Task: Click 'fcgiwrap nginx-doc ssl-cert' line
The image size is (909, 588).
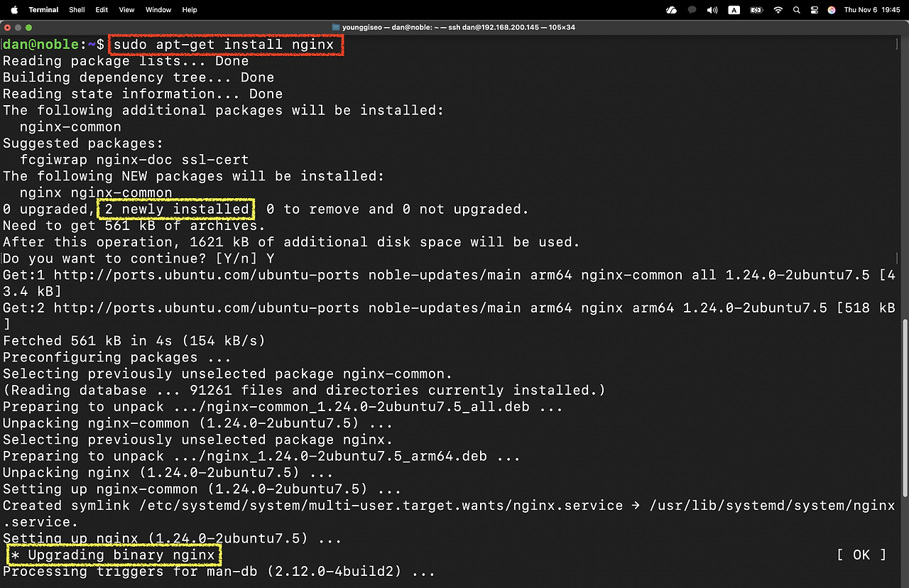Action: click(x=134, y=160)
